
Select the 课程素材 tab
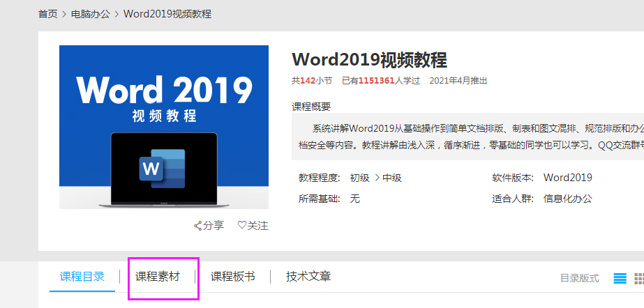158,277
